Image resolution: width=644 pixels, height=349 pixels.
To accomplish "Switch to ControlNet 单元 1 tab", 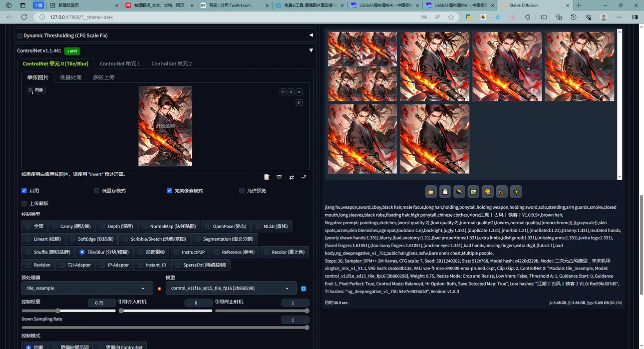I will click(x=120, y=64).
